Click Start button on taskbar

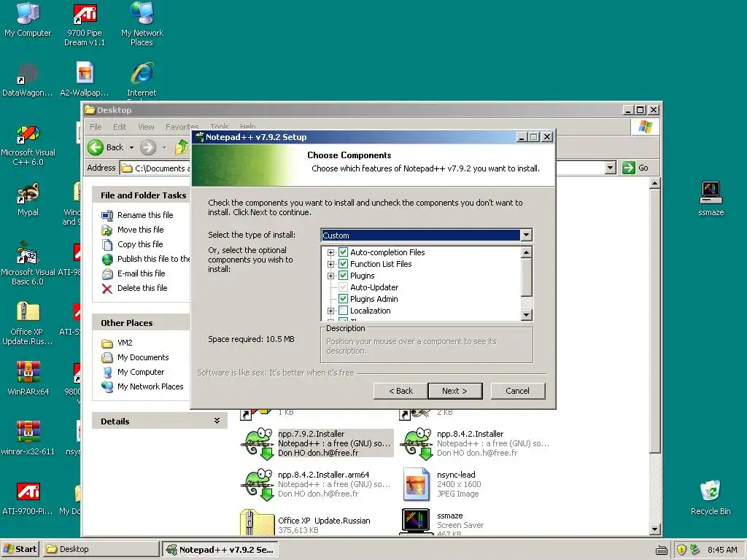coord(20,549)
